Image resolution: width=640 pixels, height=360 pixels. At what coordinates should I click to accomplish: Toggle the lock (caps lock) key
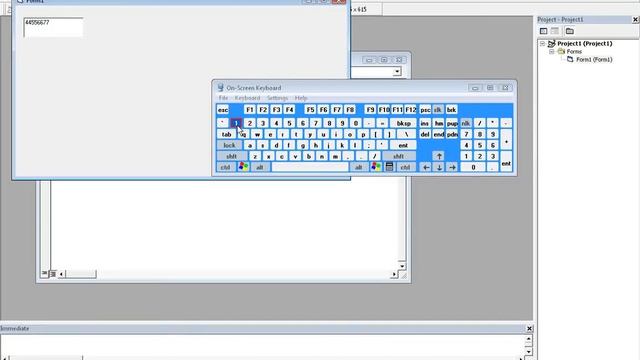click(229, 145)
